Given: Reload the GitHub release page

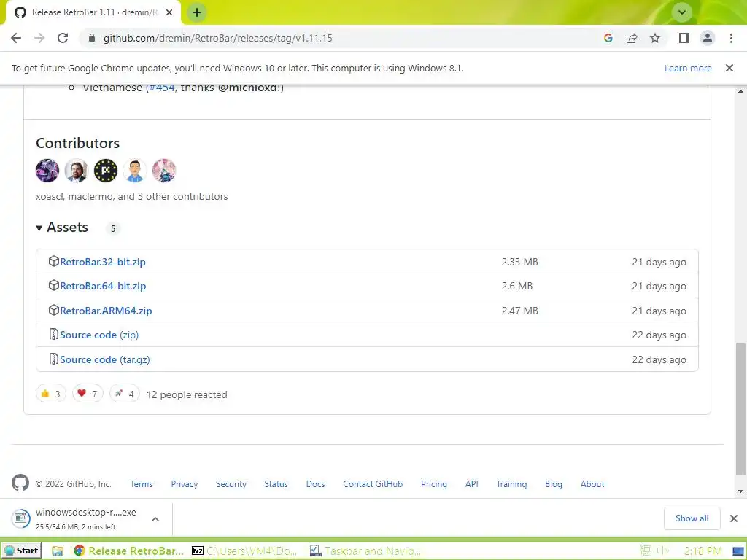Looking at the screenshot, I should (63, 38).
